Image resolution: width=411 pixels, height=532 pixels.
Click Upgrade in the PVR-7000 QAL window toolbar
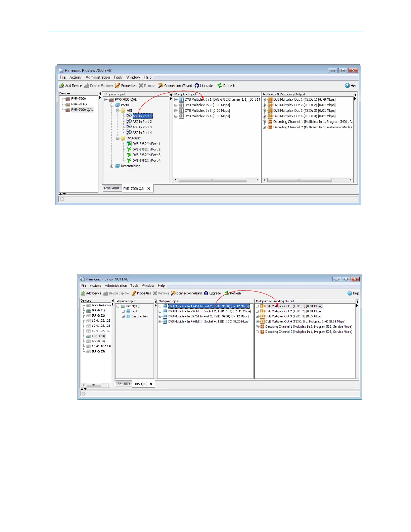(204, 86)
